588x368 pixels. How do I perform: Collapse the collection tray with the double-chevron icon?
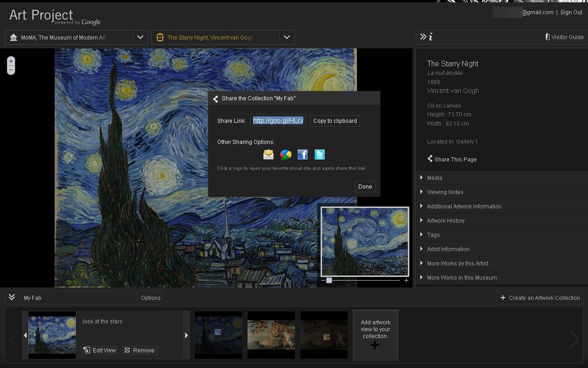click(x=12, y=298)
